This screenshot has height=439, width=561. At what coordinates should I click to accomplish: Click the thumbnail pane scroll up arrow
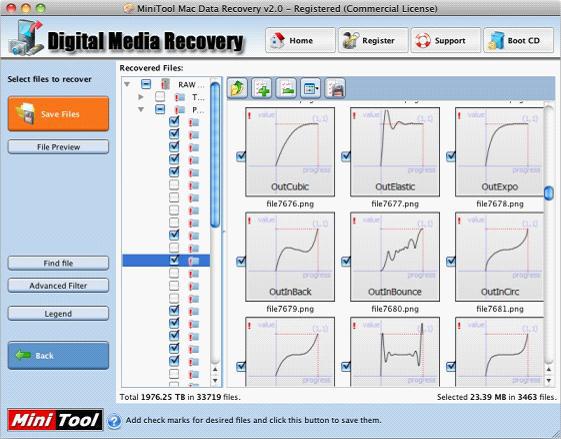click(x=549, y=369)
